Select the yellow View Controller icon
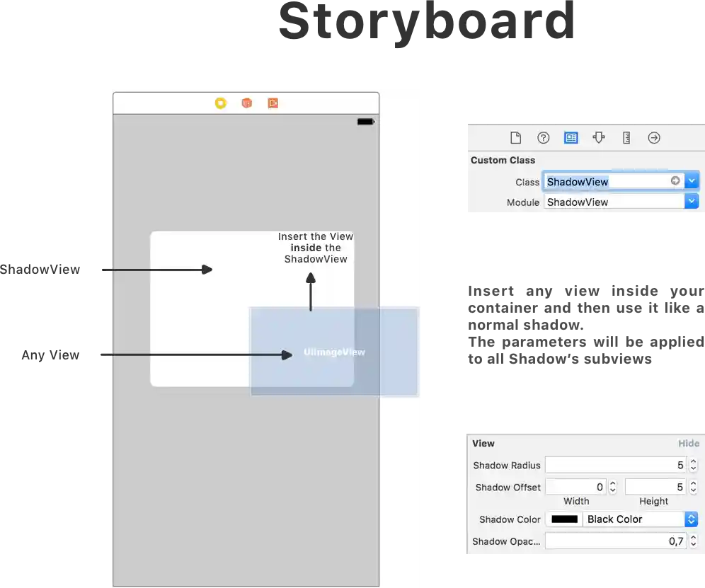The image size is (705, 588). coord(220,103)
